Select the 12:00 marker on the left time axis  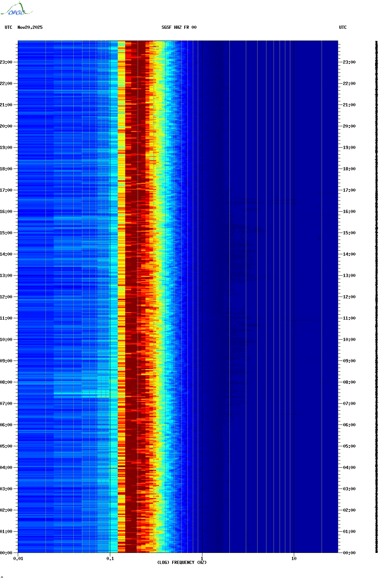pyautogui.click(x=6, y=297)
